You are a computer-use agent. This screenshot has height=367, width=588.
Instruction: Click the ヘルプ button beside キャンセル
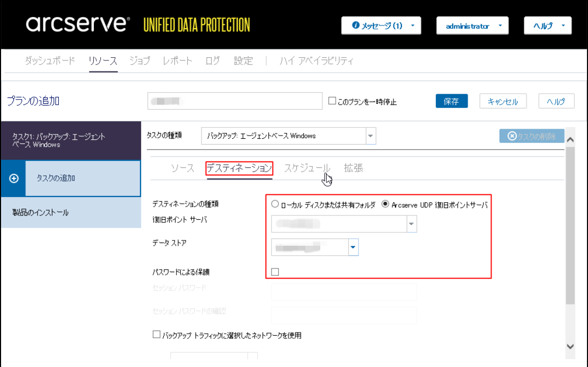(556, 101)
